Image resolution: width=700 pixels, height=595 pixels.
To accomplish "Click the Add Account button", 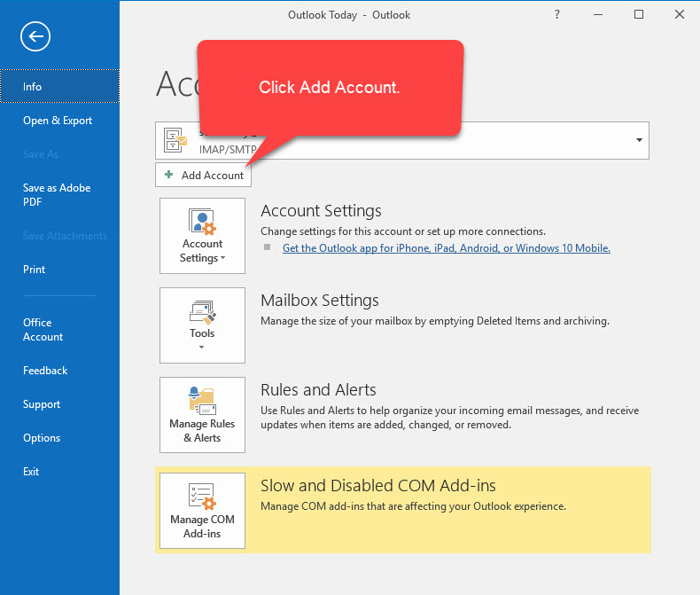I will coord(203,175).
